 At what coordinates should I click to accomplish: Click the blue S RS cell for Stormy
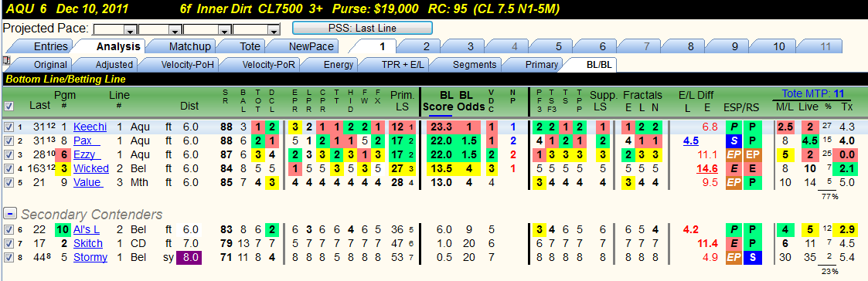752,257
